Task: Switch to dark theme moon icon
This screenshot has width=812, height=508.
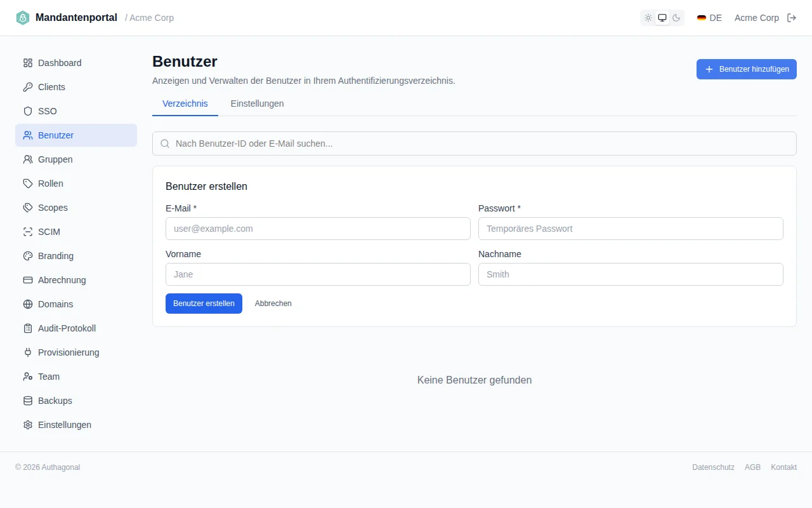Action: 676,18
